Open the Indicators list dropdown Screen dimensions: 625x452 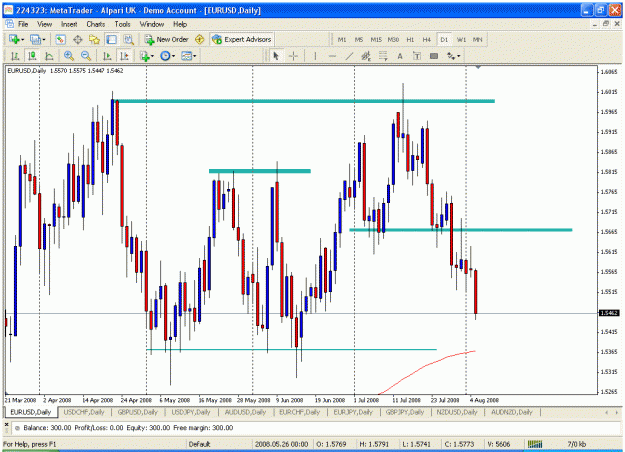pos(147,56)
